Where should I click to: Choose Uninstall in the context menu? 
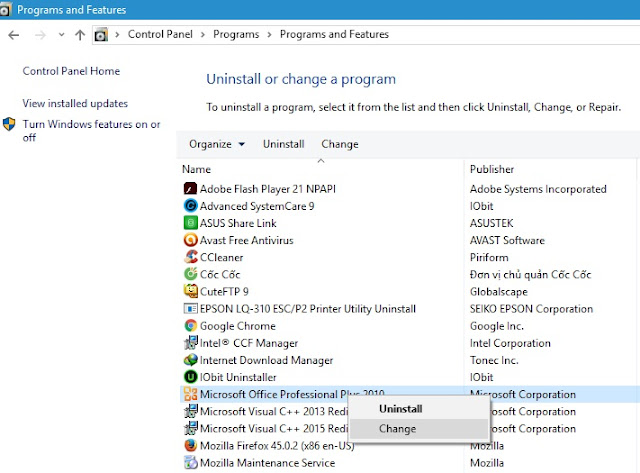pyautogui.click(x=419, y=409)
